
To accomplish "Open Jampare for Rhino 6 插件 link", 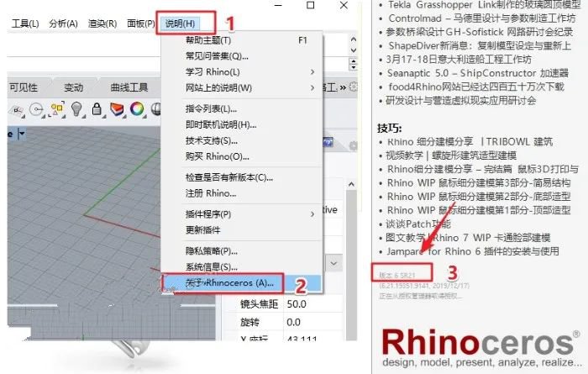I will tap(473, 251).
